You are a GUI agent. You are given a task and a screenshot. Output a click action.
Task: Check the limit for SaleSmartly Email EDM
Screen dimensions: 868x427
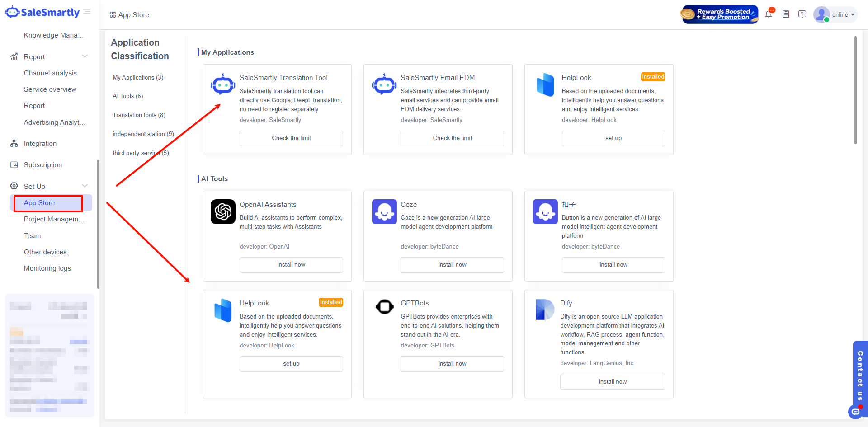coord(452,138)
